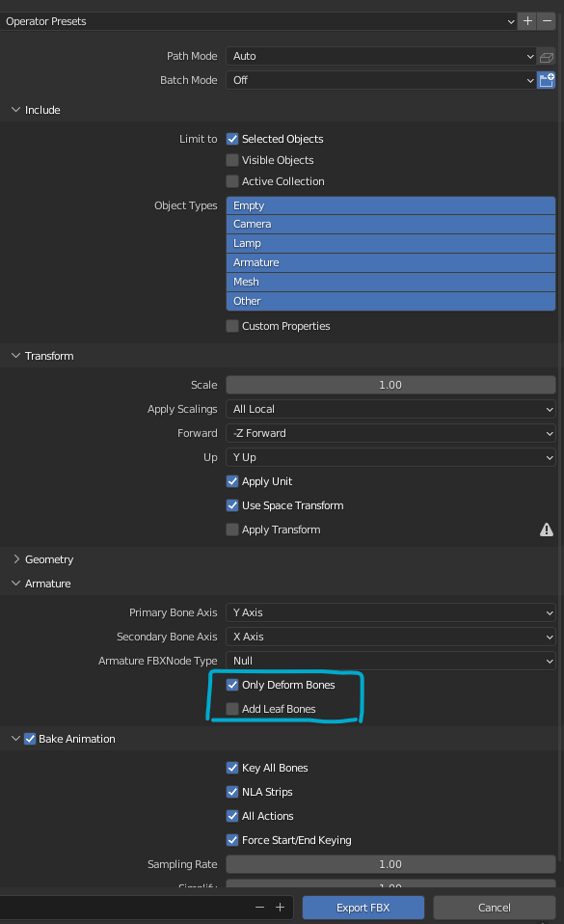The width and height of the screenshot is (564, 924).
Task: Uncheck NLA Strips under Bake Animation
Action: point(232,791)
